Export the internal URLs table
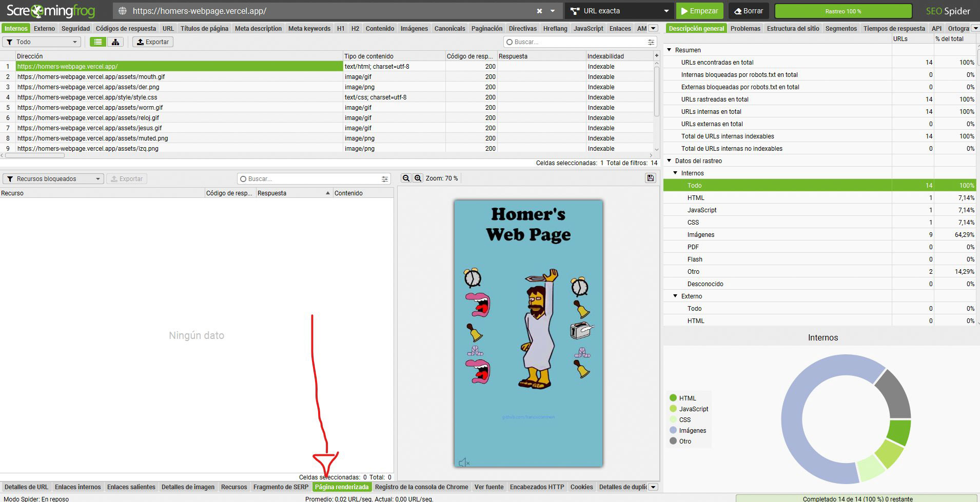This screenshot has width=980, height=502. pyautogui.click(x=152, y=42)
